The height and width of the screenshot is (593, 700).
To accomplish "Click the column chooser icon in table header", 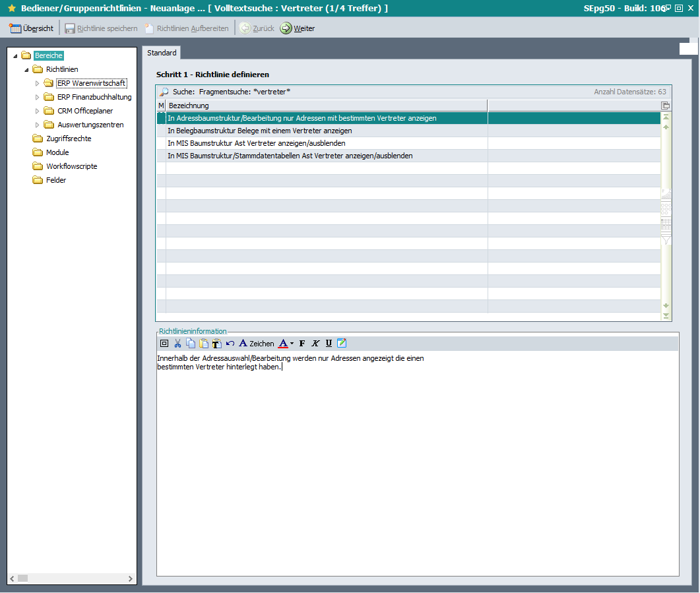I will pos(666,106).
